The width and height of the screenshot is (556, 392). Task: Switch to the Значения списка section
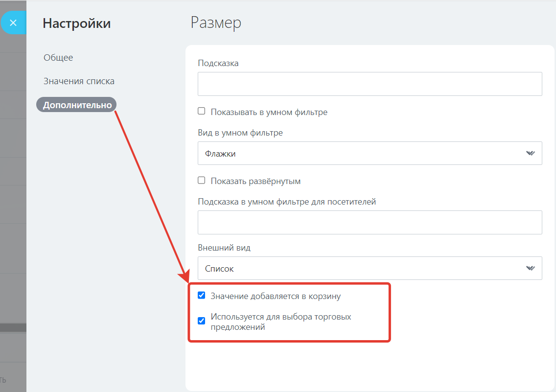(x=79, y=81)
